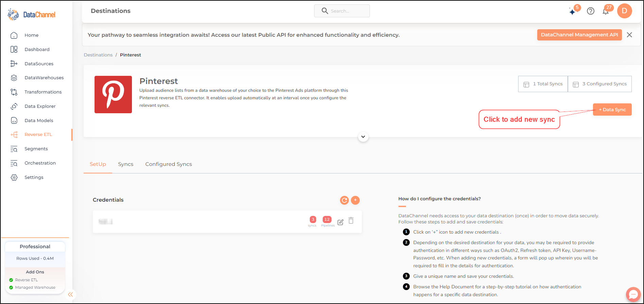Select the Data Models sidebar icon
644x304 pixels.
click(14, 120)
